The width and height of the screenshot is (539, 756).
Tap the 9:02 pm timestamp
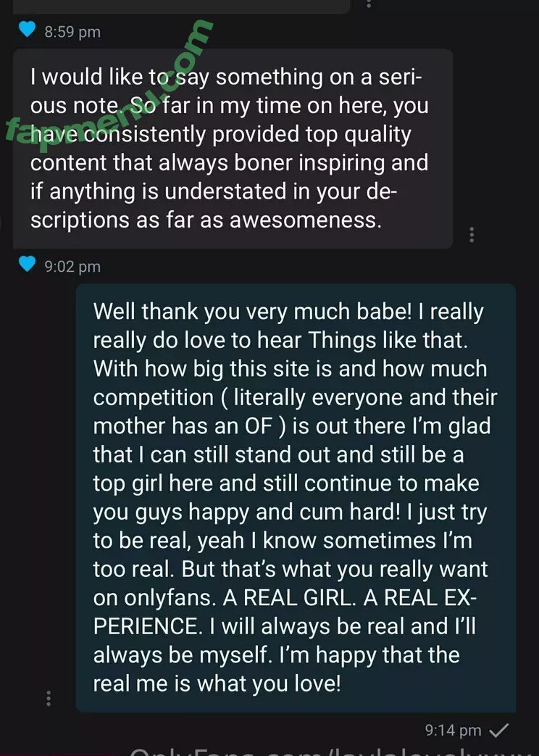pos(72,266)
